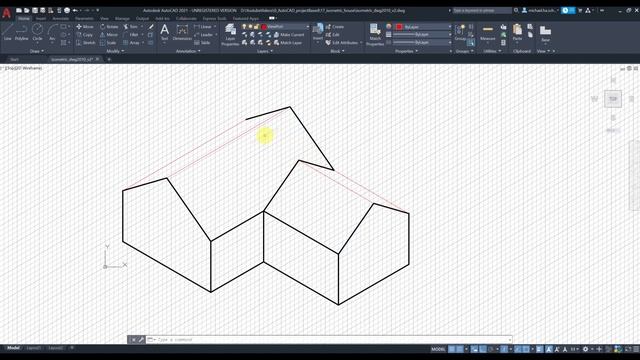The width and height of the screenshot is (640, 360).
Task: Insert a Table annotation
Action: click(x=202, y=42)
